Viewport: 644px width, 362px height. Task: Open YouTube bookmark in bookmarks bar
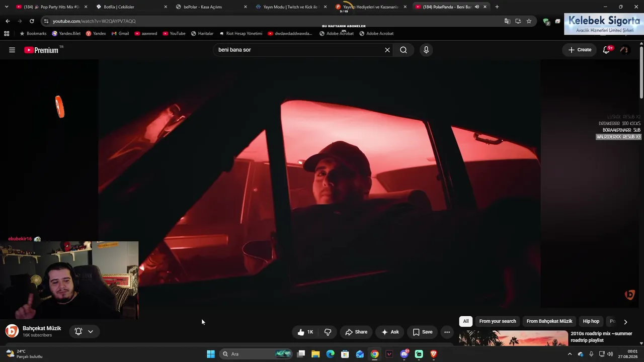click(174, 34)
